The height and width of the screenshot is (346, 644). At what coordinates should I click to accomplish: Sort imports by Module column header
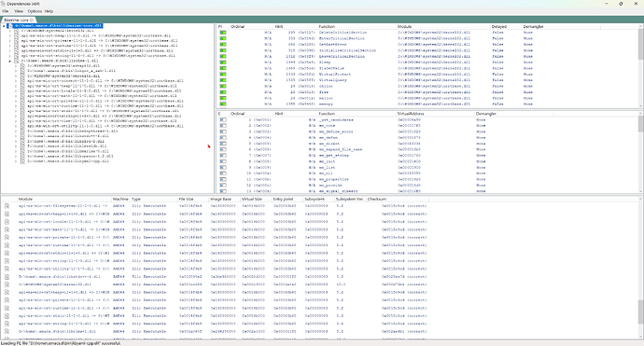[404, 26]
